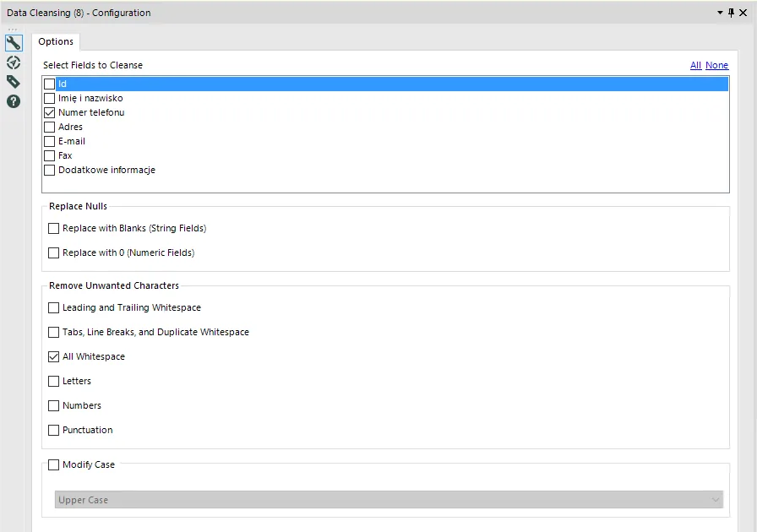Check the Fax field checkbox
This screenshot has width=757, height=532.
click(x=49, y=156)
